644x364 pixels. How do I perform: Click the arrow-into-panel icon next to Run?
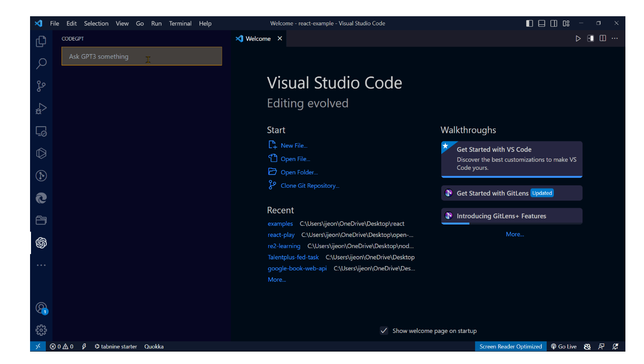pos(591,39)
